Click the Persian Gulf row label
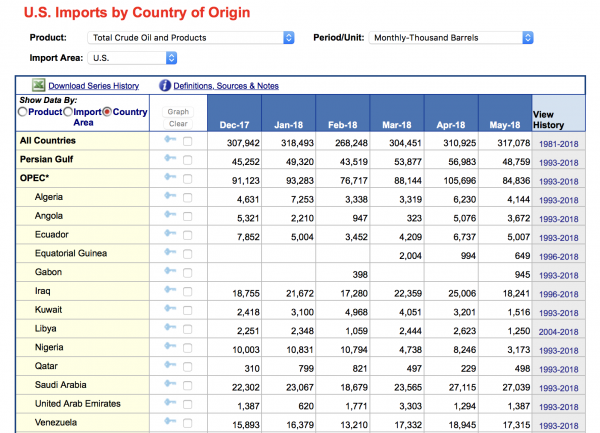600x433 pixels. (x=46, y=159)
